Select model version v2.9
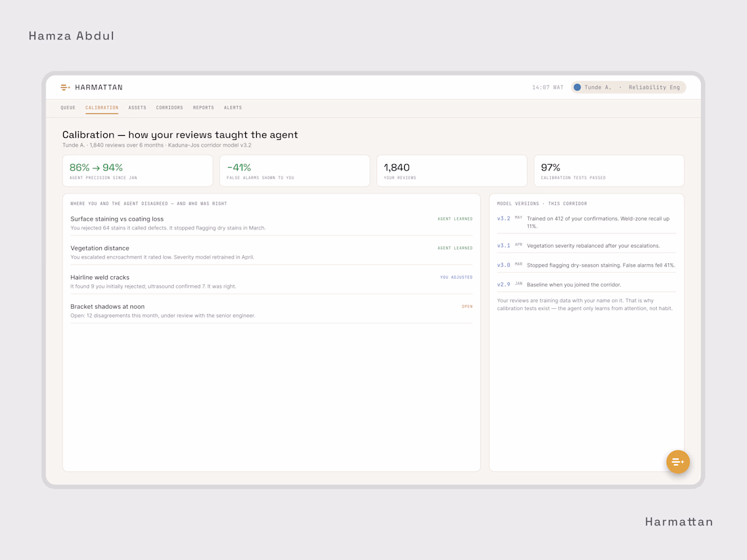Image resolution: width=747 pixels, height=560 pixels. tap(504, 285)
